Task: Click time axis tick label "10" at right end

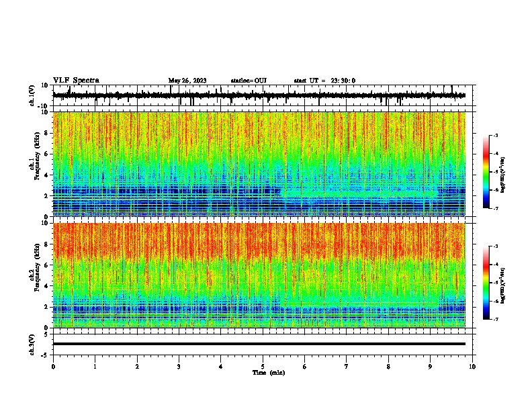Action: [x=472, y=367]
